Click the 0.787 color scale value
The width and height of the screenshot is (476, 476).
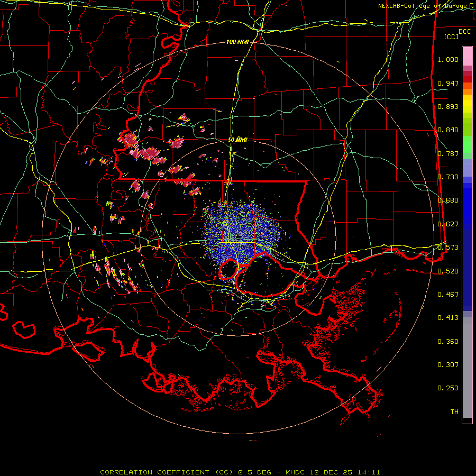coord(448,153)
